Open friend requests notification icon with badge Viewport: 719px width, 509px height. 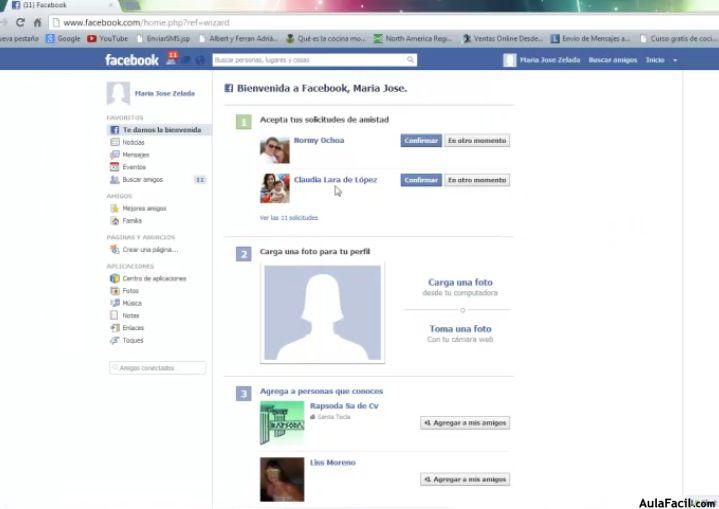[171, 59]
